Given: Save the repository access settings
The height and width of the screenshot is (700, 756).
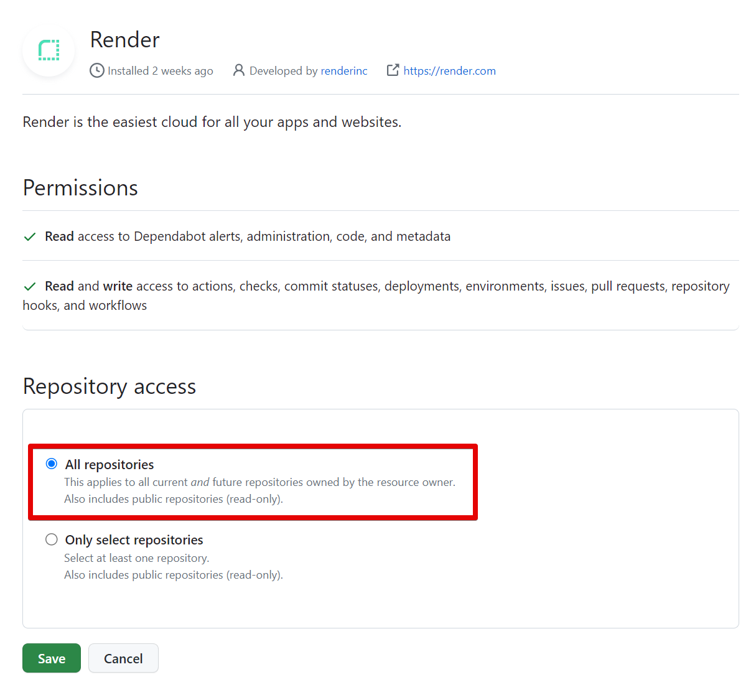Looking at the screenshot, I should click(51, 658).
